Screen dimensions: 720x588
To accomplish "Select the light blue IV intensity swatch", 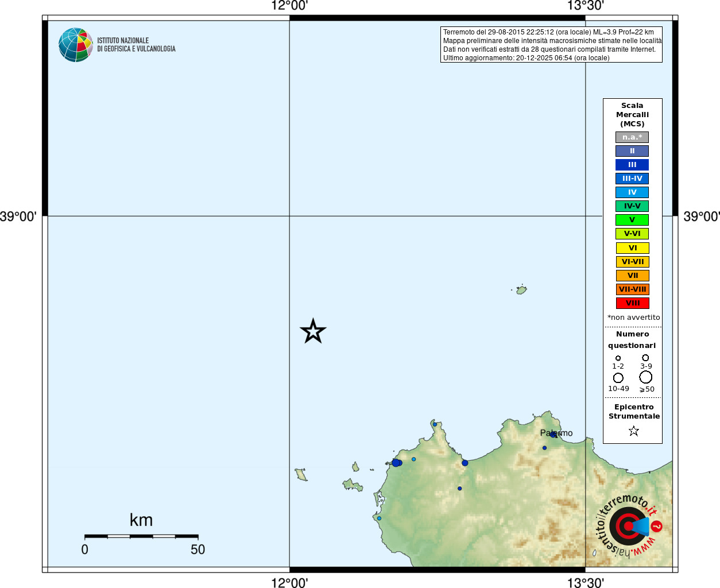I will [x=632, y=192].
